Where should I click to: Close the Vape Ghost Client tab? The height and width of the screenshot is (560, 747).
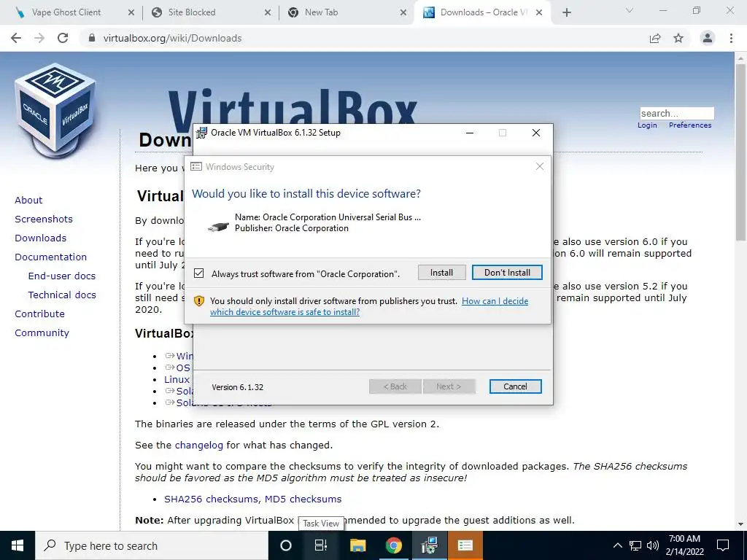[x=131, y=13]
